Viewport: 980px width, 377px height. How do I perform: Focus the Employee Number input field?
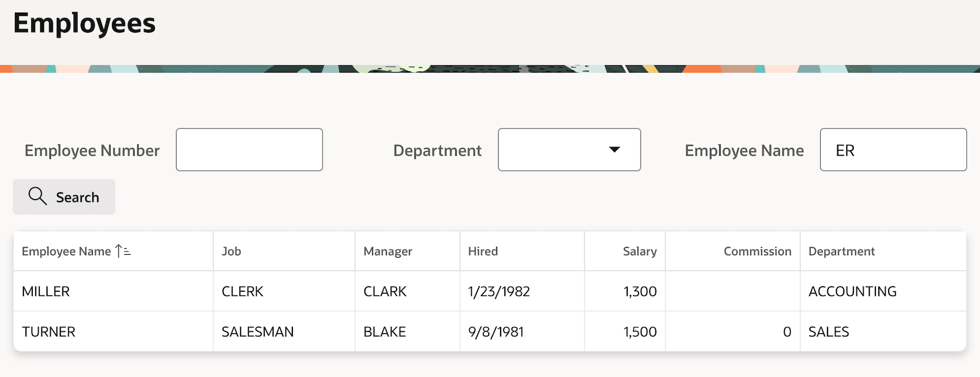tap(249, 149)
